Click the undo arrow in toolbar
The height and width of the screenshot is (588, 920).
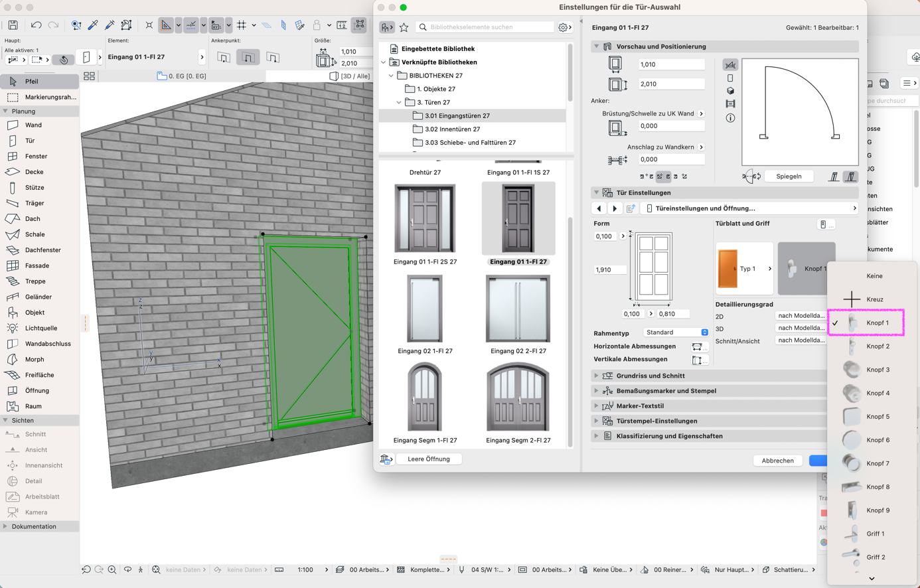(36, 25)
